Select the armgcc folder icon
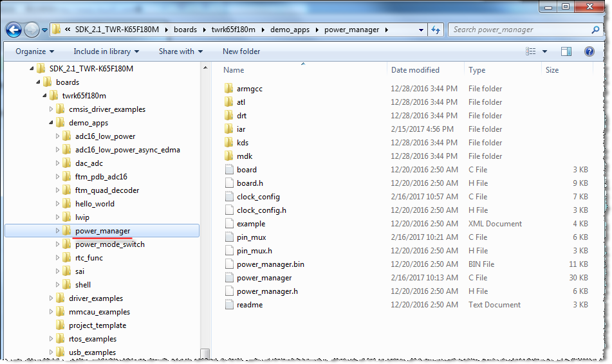This screenshot has height=364, width=612. tap(229, 89)
